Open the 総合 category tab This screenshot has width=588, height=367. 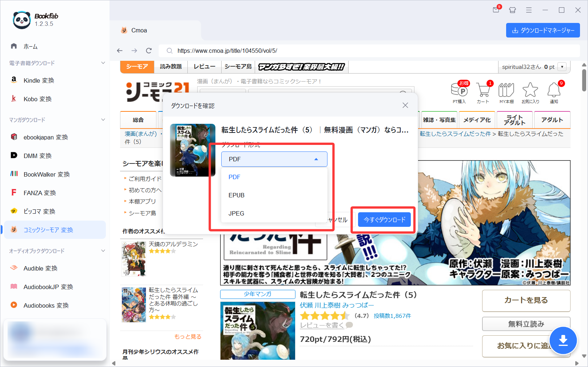pyautogui.click(x=138, y=120)
